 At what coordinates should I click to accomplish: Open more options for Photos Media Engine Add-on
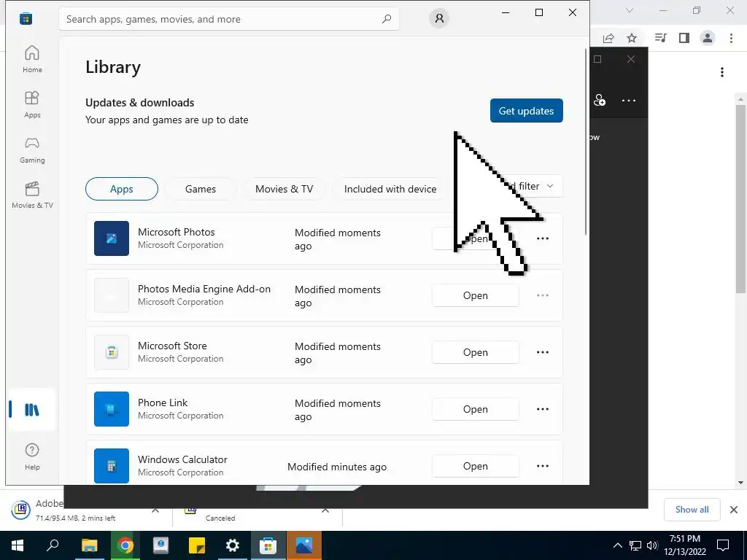point(543,295)
